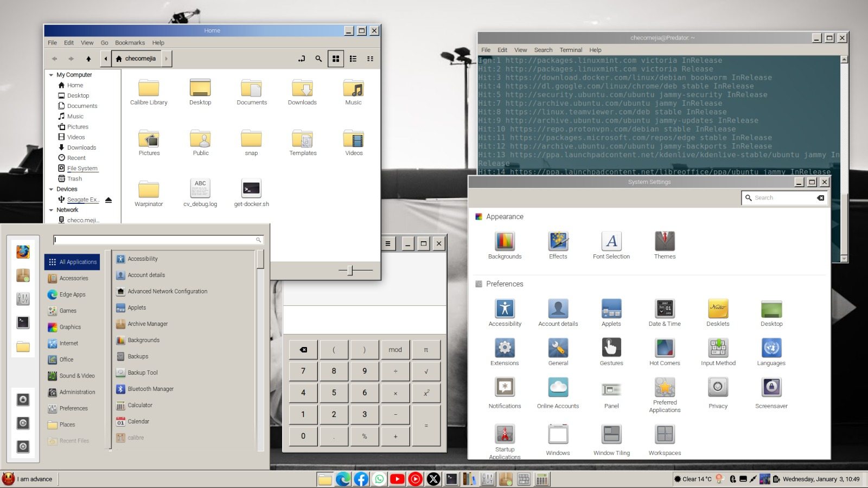Switch file manager to list view

(353, 59)
